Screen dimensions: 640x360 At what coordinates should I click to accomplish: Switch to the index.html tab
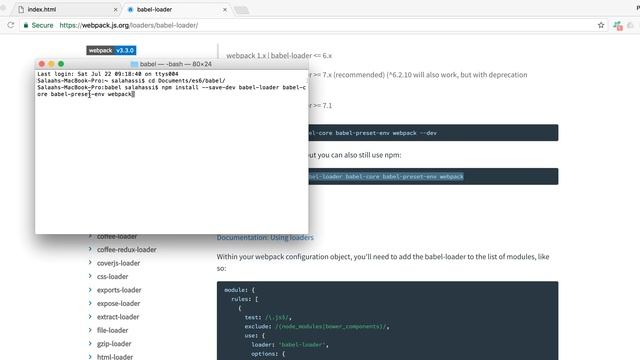[67, 9]
